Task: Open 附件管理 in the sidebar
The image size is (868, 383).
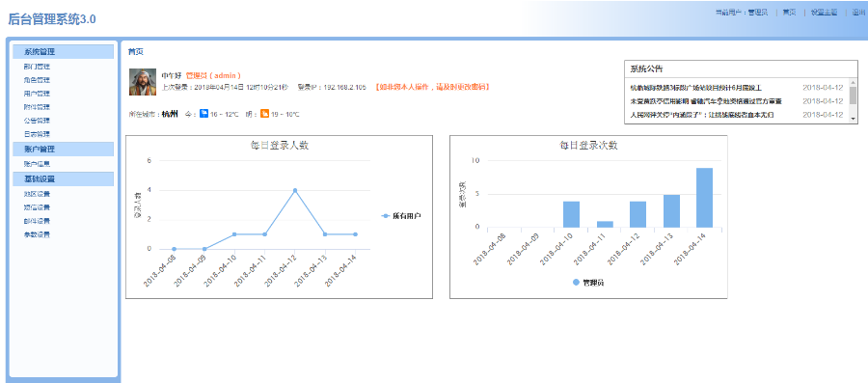Action: [x=37, y=107]
